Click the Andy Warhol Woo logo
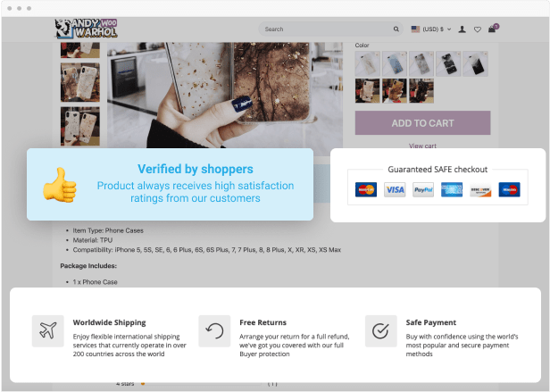This screenshot has width=550, height=392. coord(86,29)
